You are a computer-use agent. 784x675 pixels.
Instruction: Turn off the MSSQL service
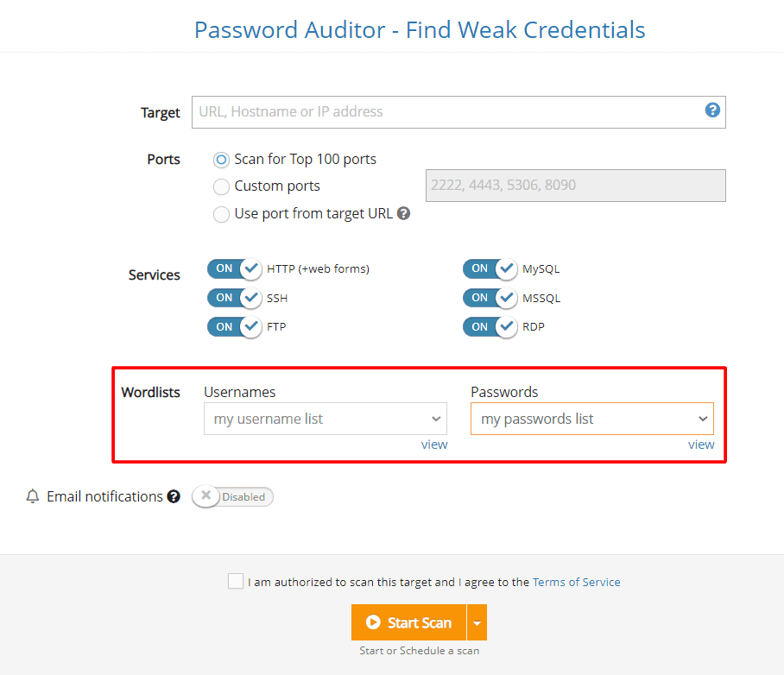490,298
